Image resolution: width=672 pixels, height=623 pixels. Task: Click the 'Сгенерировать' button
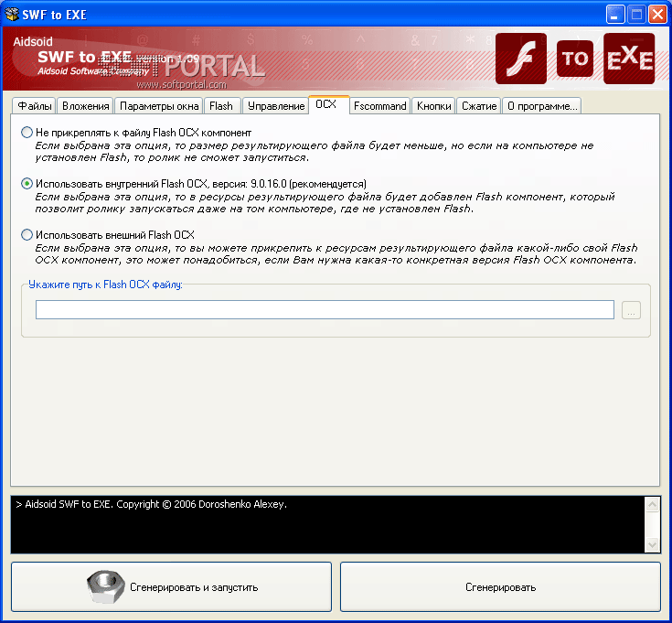pyautogui.click(x=500, y=586)
